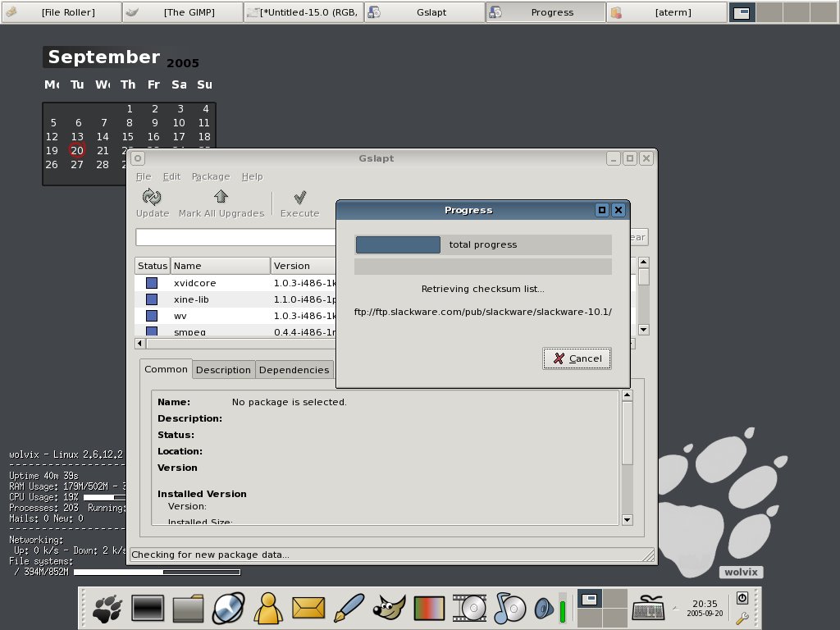Select the first workspace in the dock pager
The height and width of the screenshot is (630, 840).
coord(590,599)
